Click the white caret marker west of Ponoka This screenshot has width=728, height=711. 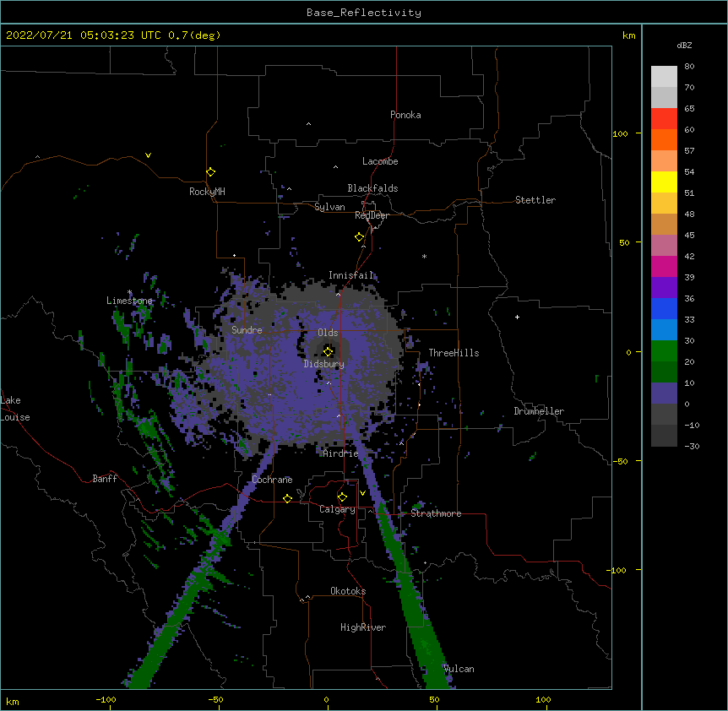[x=309, y=124]
